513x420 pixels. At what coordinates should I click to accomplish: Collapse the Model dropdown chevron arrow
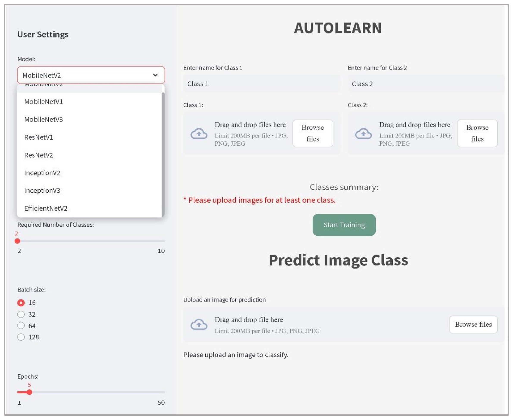(155, 75)
